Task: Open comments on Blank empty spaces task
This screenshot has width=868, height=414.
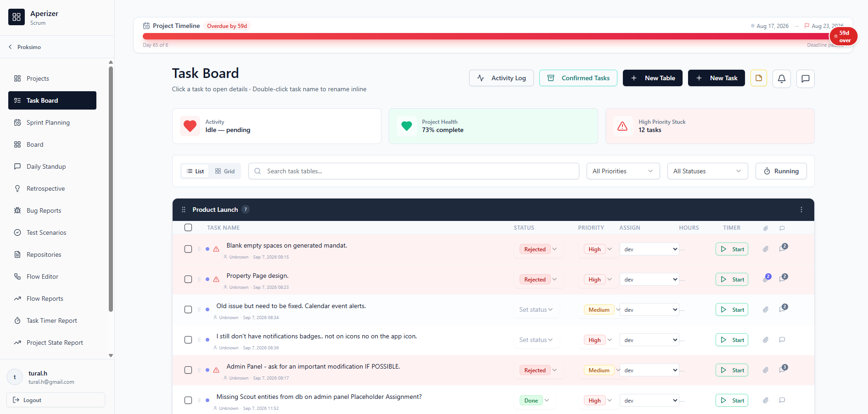Action: [783, 248]
